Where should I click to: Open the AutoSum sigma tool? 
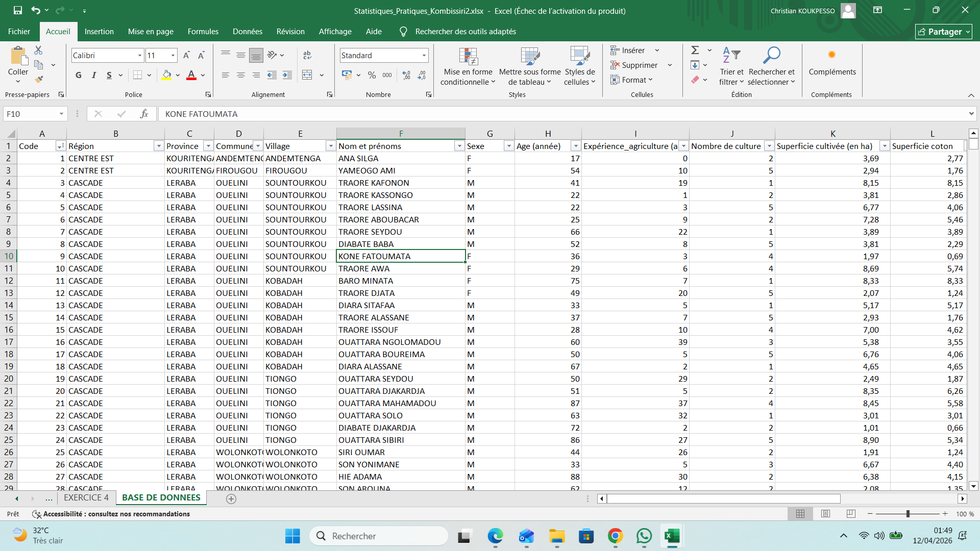tap(695, 50)
